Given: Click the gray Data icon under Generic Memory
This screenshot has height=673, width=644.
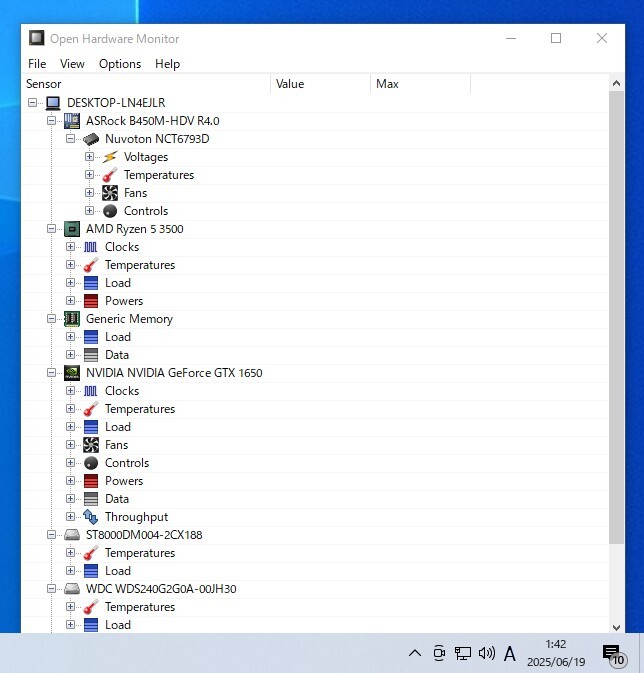Looking at the screenshot, I should pos(91,355).
